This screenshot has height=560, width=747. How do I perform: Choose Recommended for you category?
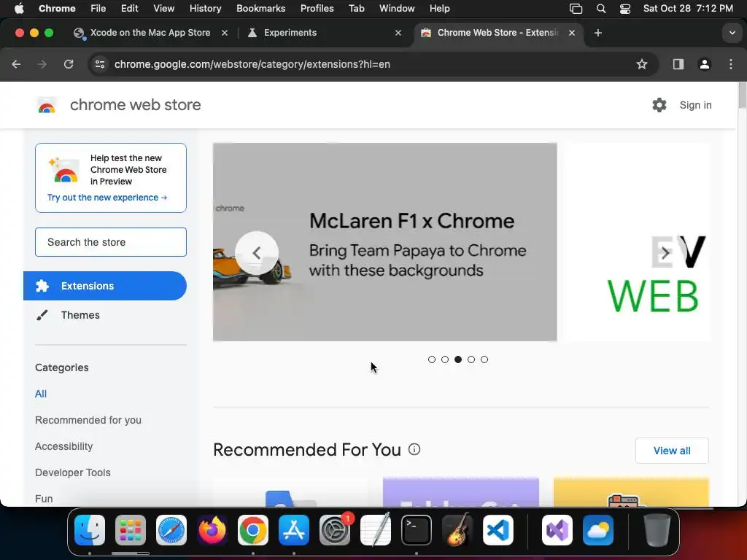(x=88, y=421)
